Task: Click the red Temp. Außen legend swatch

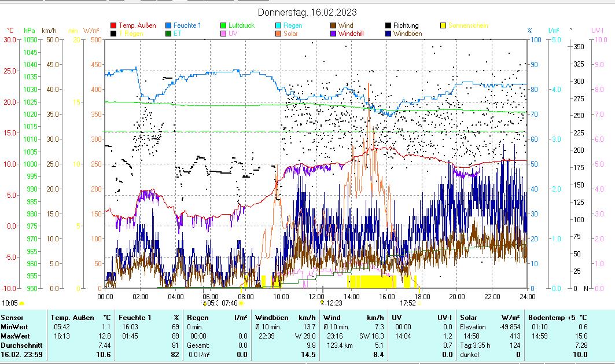Action: coord(113,25)
